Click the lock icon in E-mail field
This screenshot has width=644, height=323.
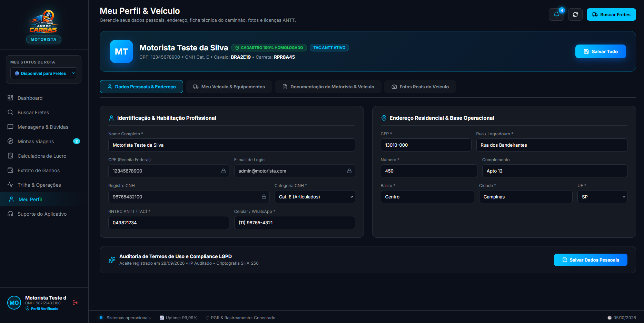tap(349, 171)
